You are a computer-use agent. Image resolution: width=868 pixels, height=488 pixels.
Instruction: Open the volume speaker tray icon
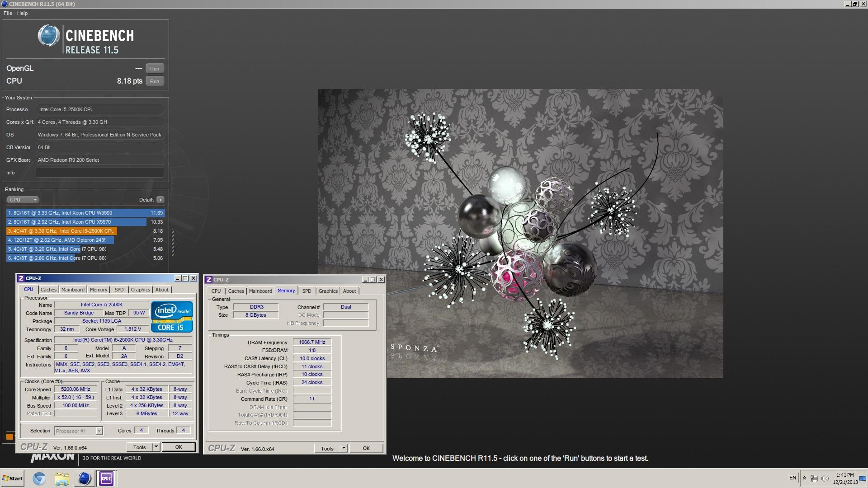pos(825,479)
